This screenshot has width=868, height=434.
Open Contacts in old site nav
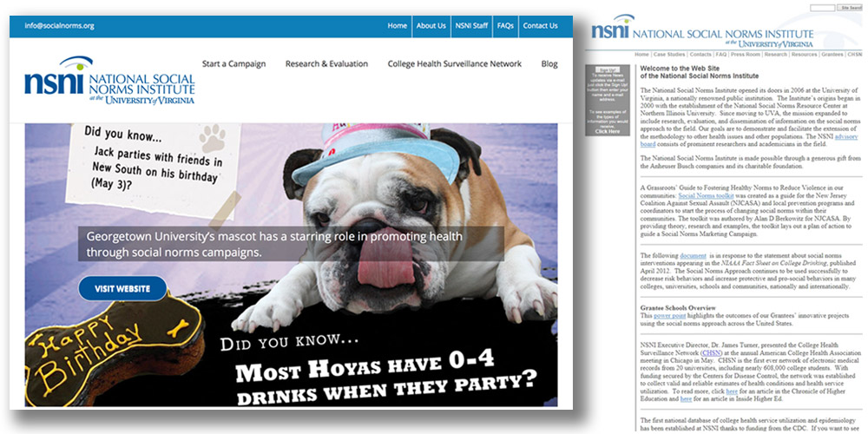pyautogui.click(x=700, y=55)
